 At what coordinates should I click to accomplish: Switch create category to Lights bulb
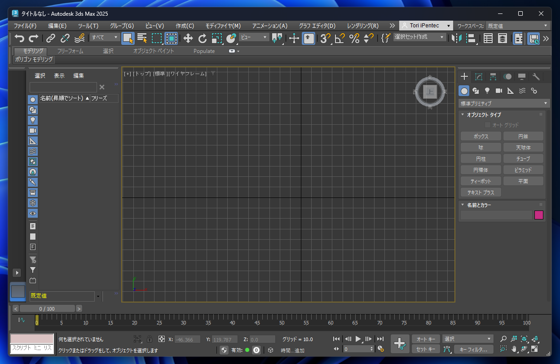[487, 91]
